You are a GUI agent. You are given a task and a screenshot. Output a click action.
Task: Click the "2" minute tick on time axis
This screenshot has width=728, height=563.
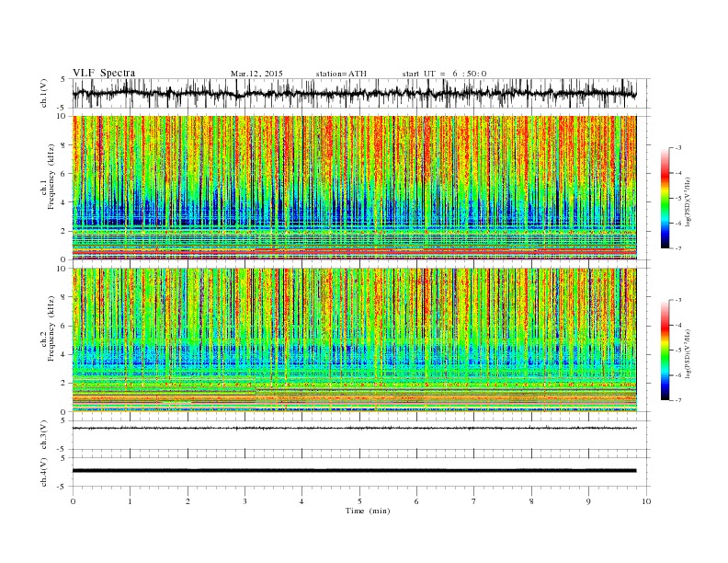[188, 501]
